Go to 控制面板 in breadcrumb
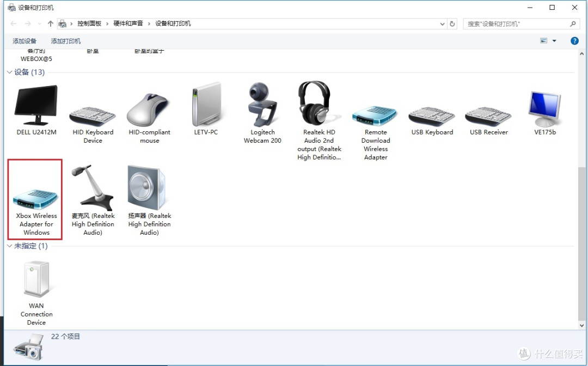Image resolution: width=588 pixels, height=366 pixels. (x=89, y=23)
